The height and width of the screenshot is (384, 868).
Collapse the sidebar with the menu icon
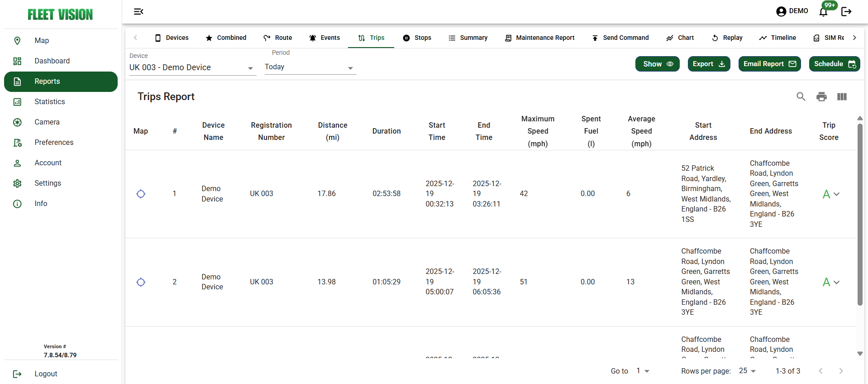point(138,11)
